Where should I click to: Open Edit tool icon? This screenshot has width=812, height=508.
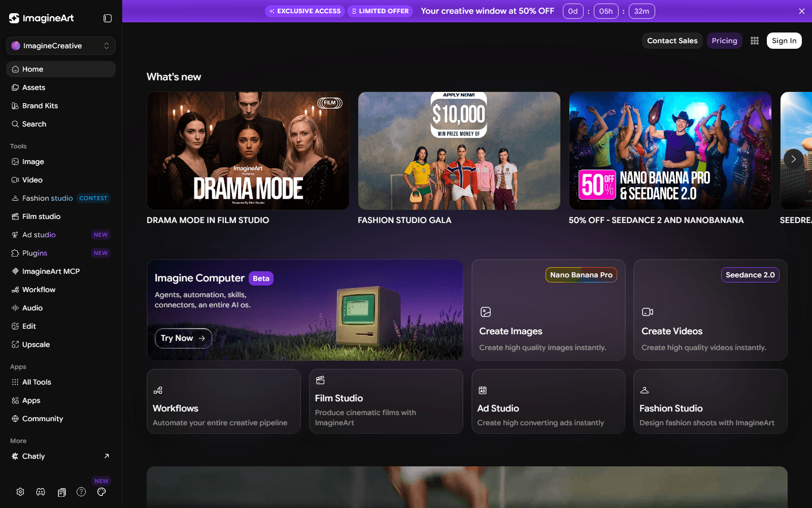(15, 326)
